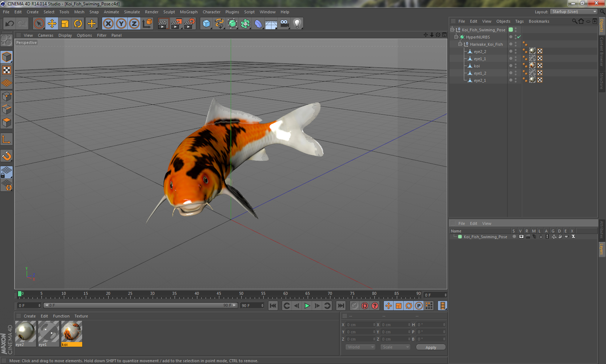Image resolution: width=606 pixels, height=364 pixels.
Task: Add a light object icon
Action: 297,24
